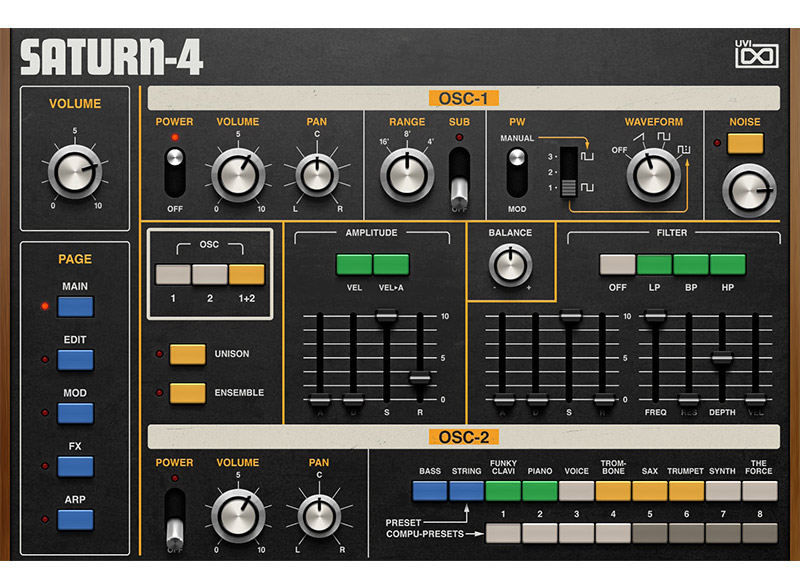
Task: Select the FUNKY CLAVI preset button
Action: (504, 491)
